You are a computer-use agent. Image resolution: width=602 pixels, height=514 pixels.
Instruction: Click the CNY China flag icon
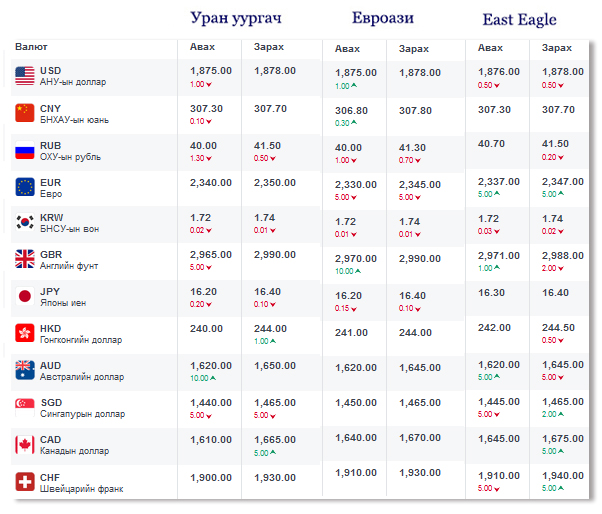(25, 113)
